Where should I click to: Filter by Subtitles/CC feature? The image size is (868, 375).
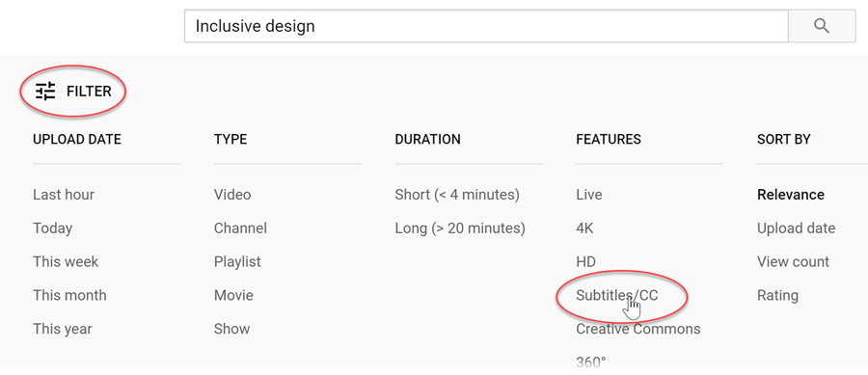616,295
